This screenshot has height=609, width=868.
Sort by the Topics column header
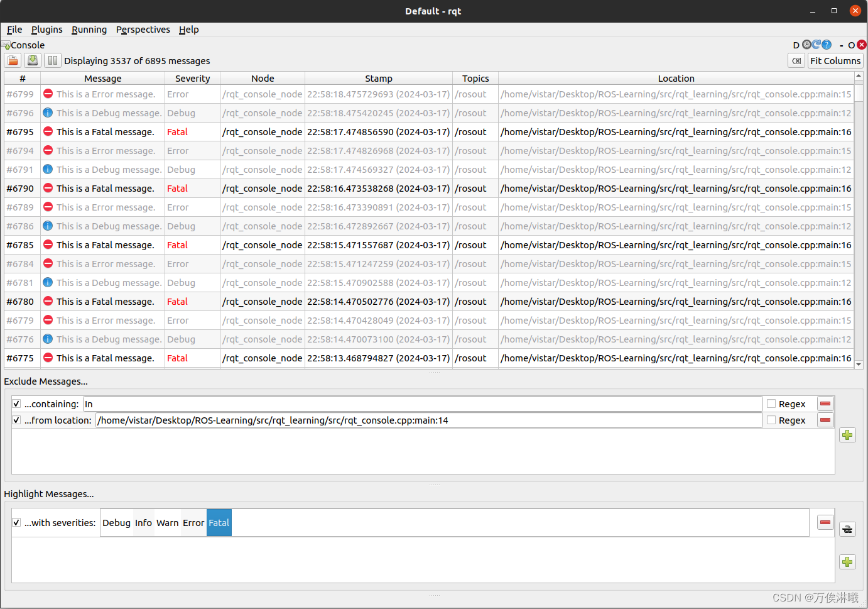coord(475,79)
